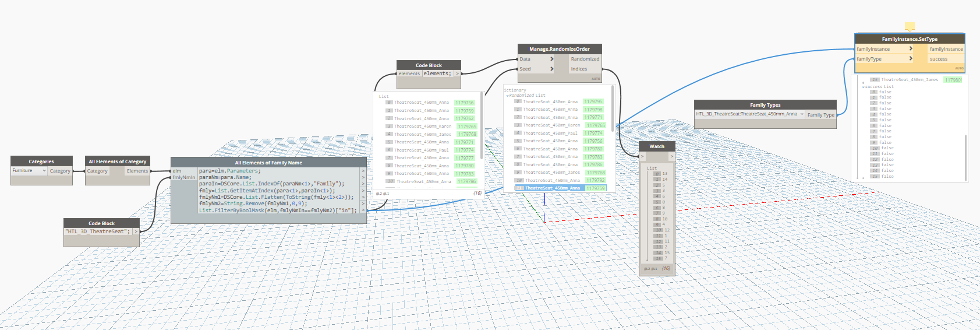The height and width of the screenshot is (330, 980).
Task: Click element ID 1179756 in code block preview
Action: [465, 103]
